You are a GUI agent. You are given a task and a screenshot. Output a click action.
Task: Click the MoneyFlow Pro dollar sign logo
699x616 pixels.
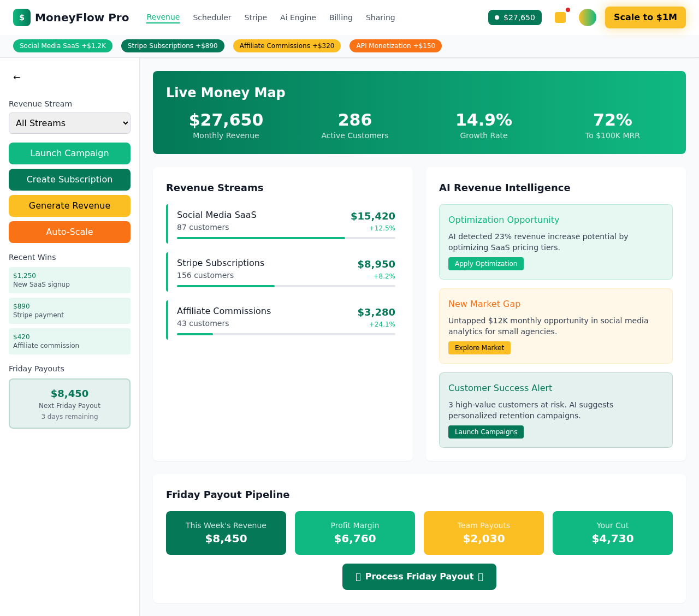pyautogui.click(x=21, y=17)
